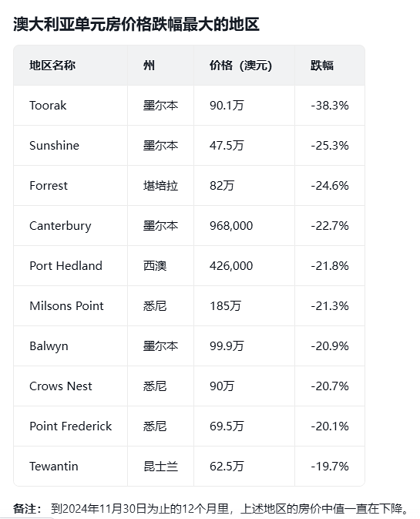Click the Forrest suburb cell
This screenshot has height=519, width=420.
pos(49,185)
